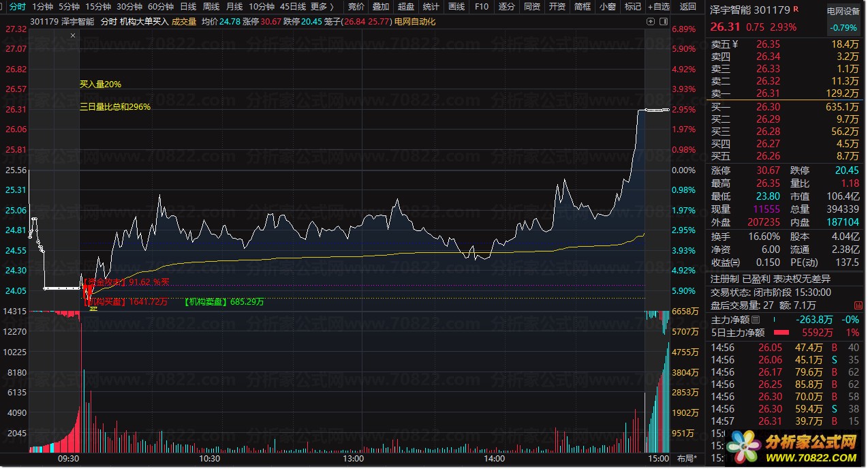This screenshot has width=868, height=469.
Task: Add stock via +自选 button
Action: [x=659, y=7]
